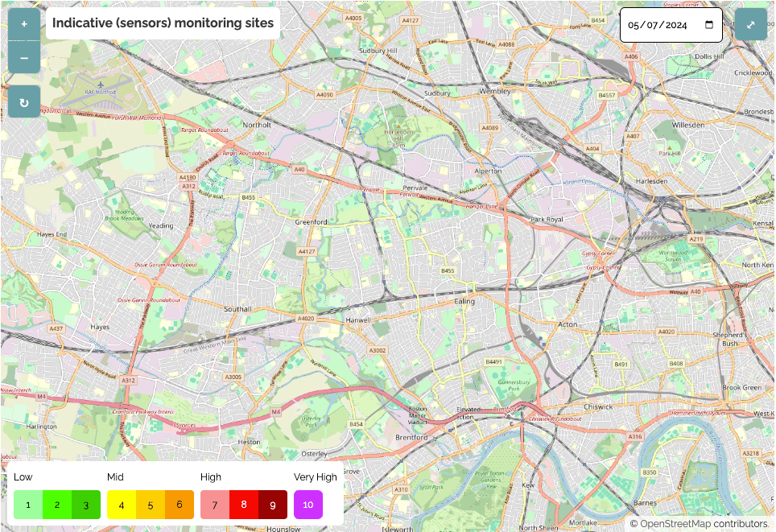776x532 pixels.
Task: Click the Hanwell place label on map
Action: coord(358,320)
